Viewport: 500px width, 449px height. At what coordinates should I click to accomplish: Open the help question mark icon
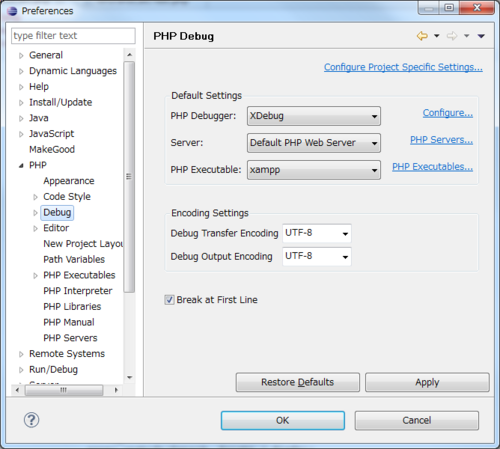click(31, 420)
